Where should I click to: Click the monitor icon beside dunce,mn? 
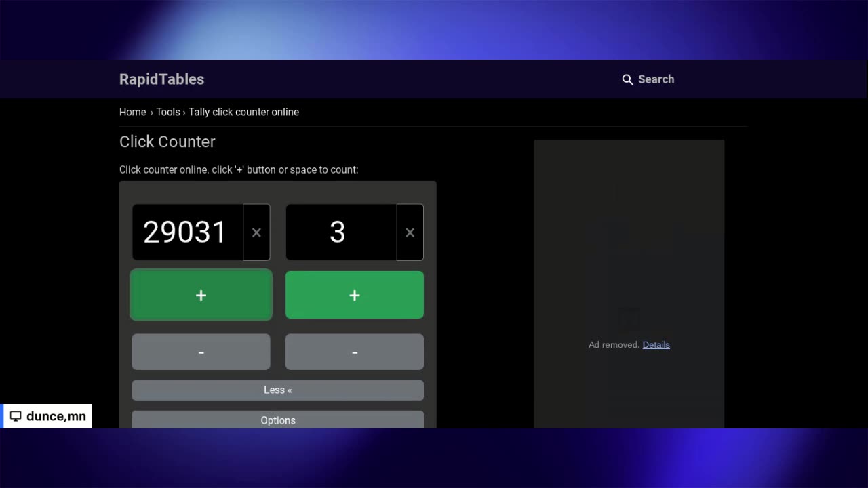[16, 416]
